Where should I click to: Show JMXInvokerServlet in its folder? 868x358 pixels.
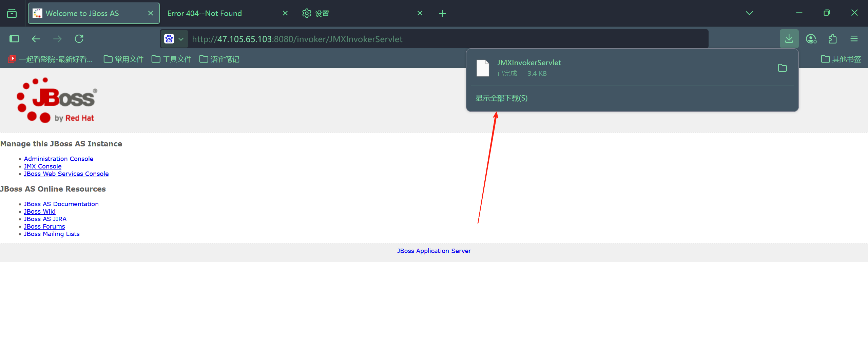coord(782,68)
